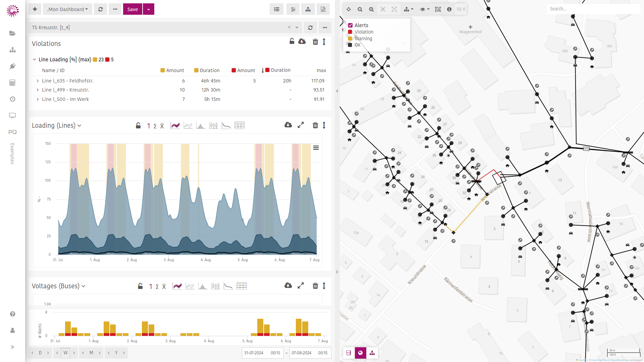Select bar histogram view for Voltages chart
This screenshot has height=362, width=644.
coord(203,286)
